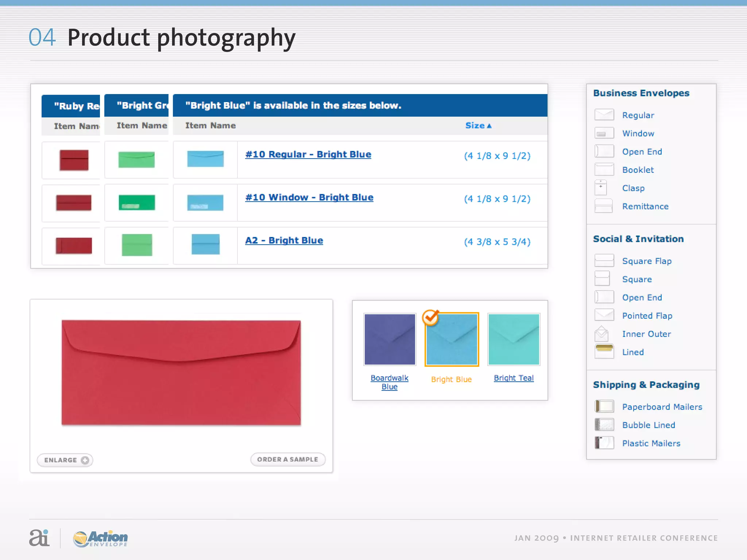This screenshot has height=560, width=747.
Task: Click the Order a Sample button
Action: pos(288,459)
